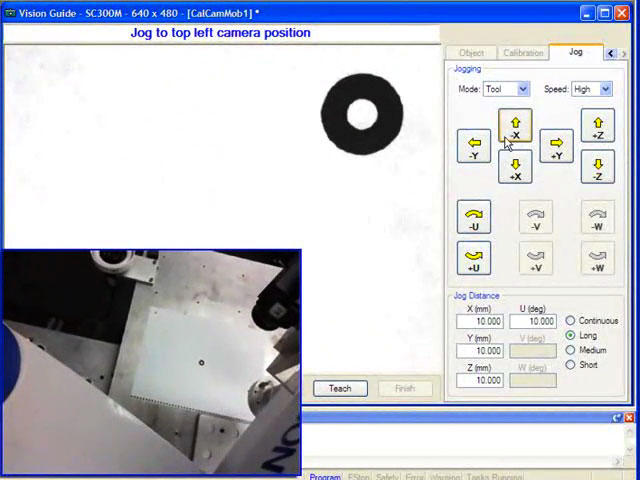
Task: Click the +Y right arrow jog button
Action: (556, 146)
